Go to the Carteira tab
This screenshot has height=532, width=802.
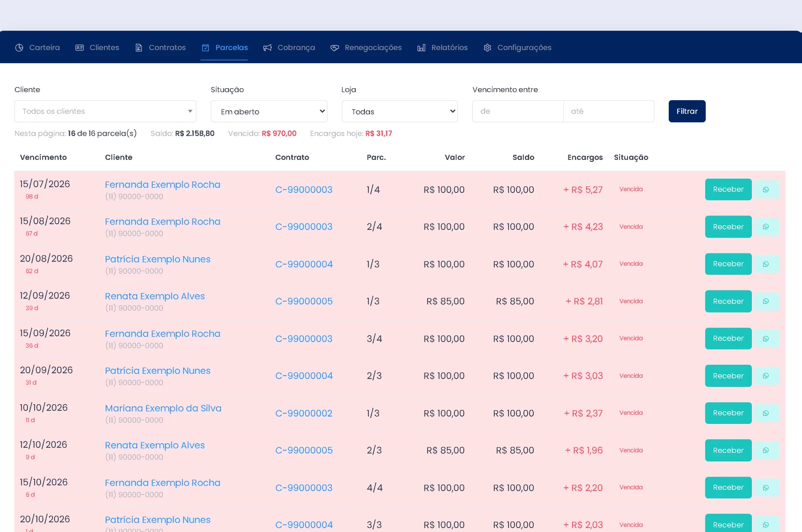point(38,48)
